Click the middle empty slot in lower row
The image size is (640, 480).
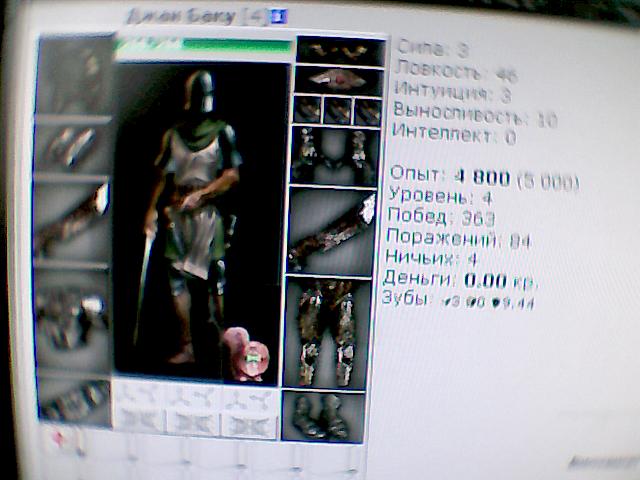tap(193, 423)
